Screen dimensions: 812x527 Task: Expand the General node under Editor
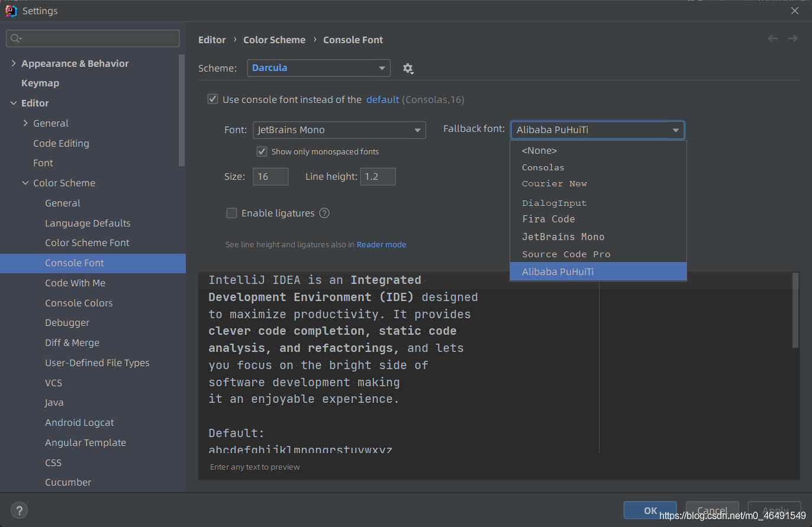pos(25,123)
